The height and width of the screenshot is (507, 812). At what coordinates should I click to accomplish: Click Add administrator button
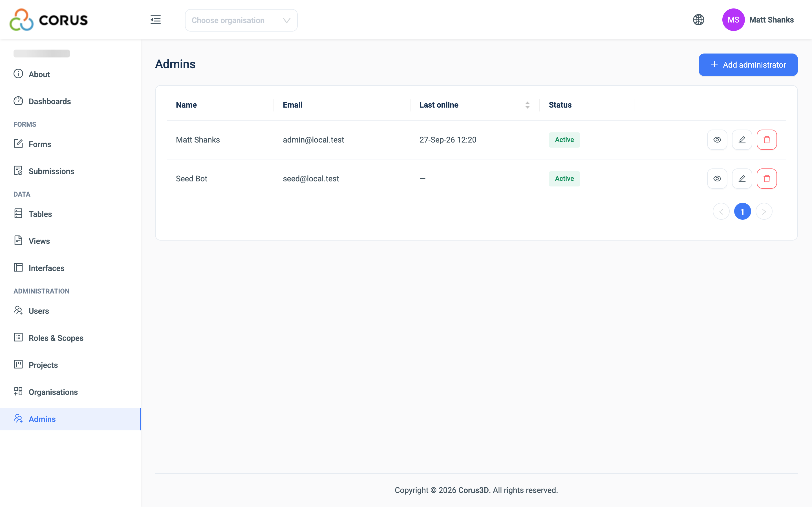(x=748, y=65)
